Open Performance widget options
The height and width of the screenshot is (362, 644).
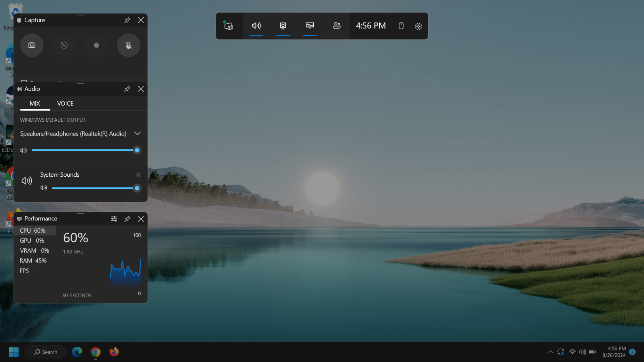[x=114, y=219]
